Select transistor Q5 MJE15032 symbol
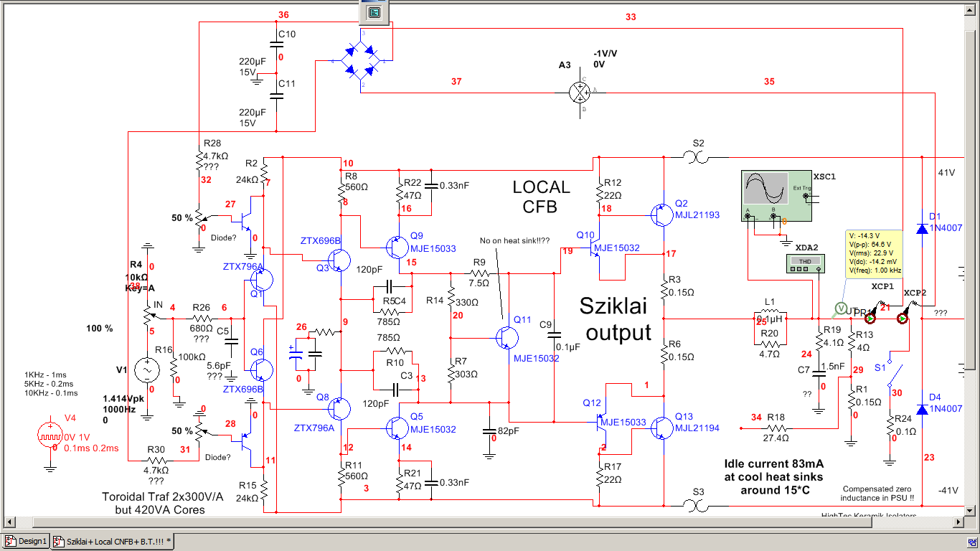 [396, 428]
